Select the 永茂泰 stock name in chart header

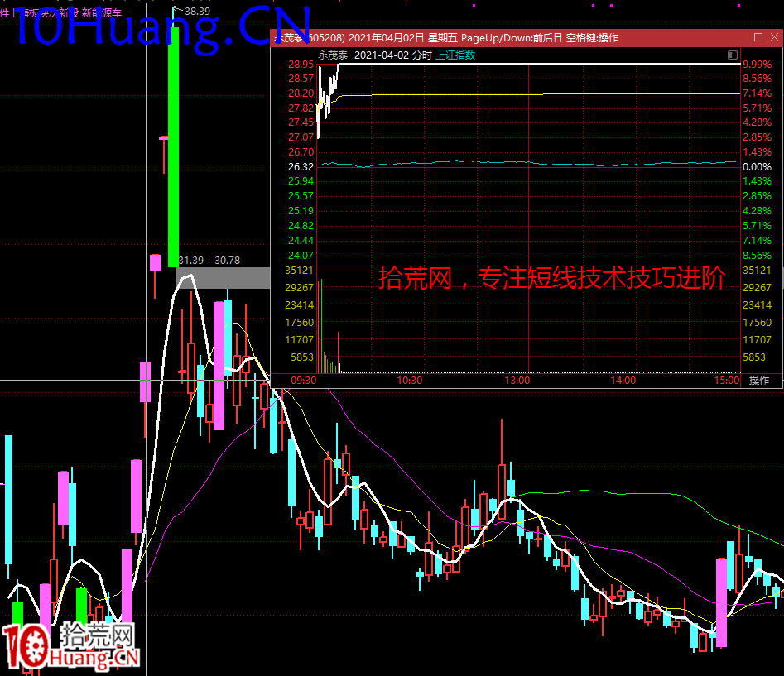[x=333, y=55]
